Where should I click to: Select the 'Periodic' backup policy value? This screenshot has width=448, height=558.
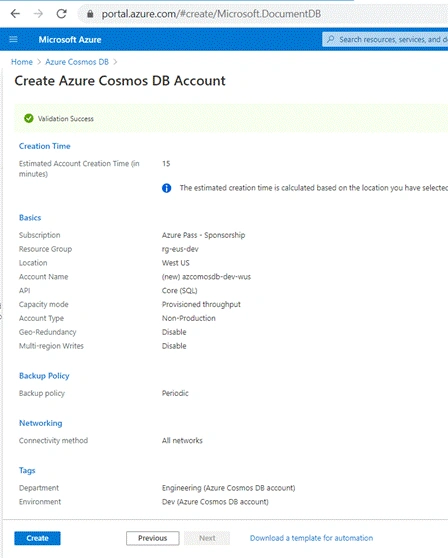(x=175, y=393)
